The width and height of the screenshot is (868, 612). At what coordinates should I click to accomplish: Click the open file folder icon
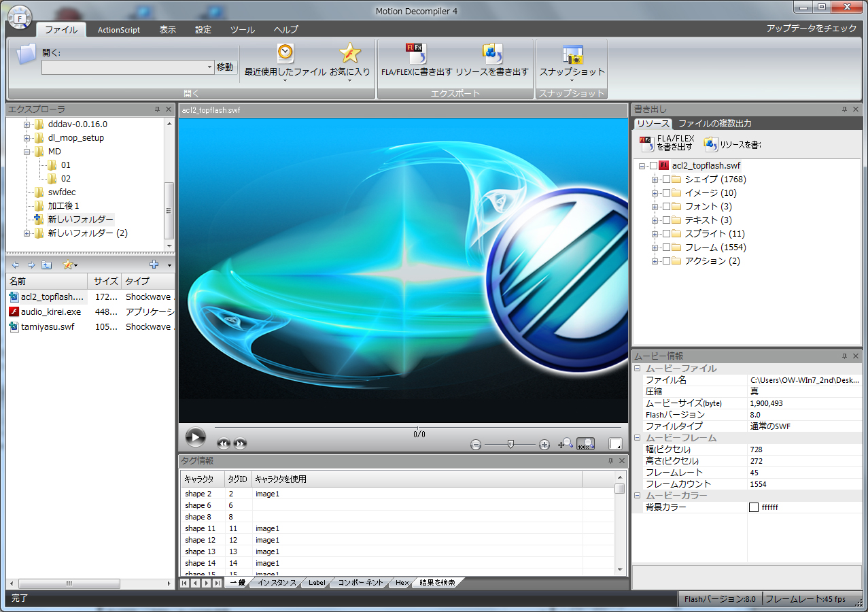point(26,54)
